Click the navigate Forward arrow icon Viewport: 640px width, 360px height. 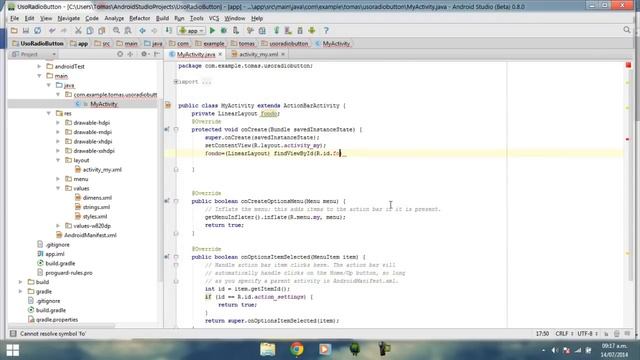point(154,31)
